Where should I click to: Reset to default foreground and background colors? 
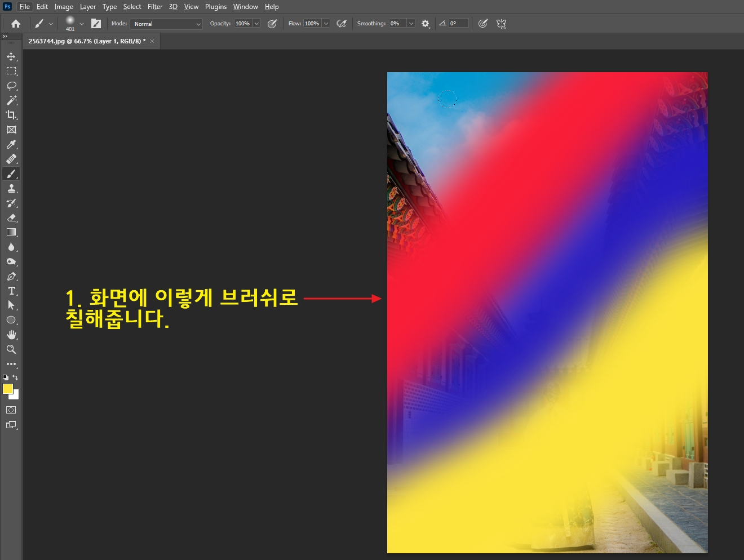click(x=6, y=377)
